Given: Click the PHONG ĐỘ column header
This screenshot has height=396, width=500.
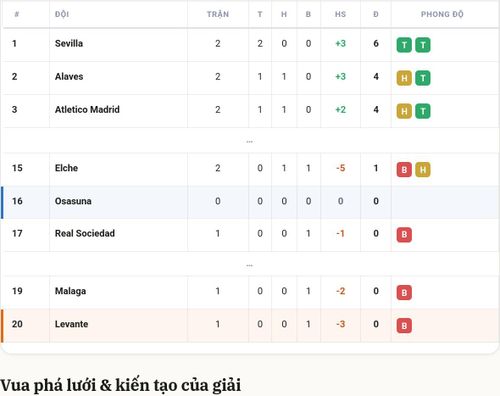Looking at the screenshot, I should tap(442, 14).
